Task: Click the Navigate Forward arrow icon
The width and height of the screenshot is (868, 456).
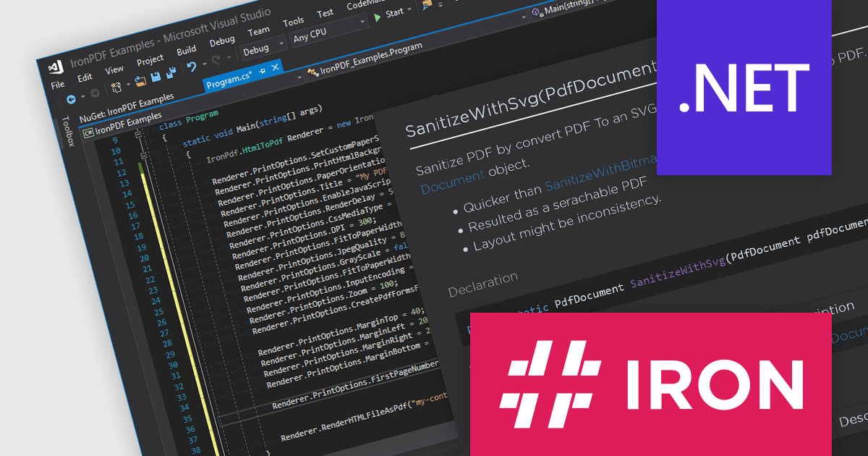Action: 95,91
